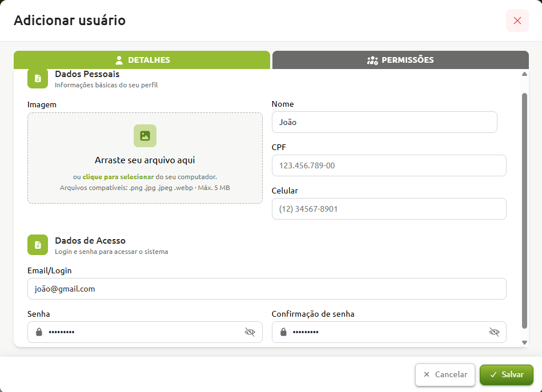
Task: Click the image upload picture icon
Action: (145, 136)
